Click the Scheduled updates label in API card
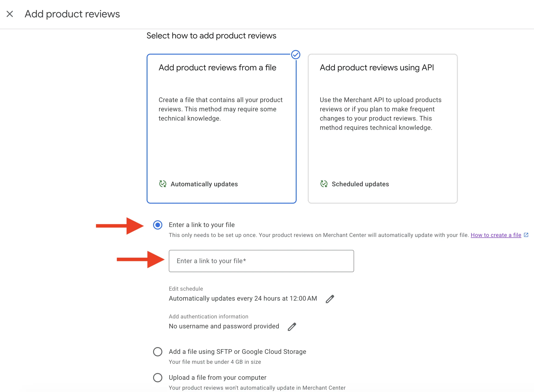This screenshot has width=534, height=392. click(360, 184)
